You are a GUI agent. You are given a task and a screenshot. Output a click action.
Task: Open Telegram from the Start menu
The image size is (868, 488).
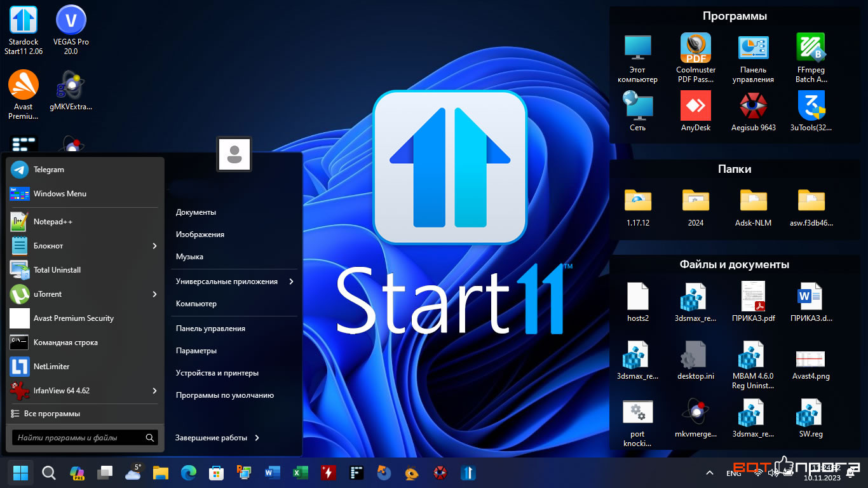click(85, 170)
